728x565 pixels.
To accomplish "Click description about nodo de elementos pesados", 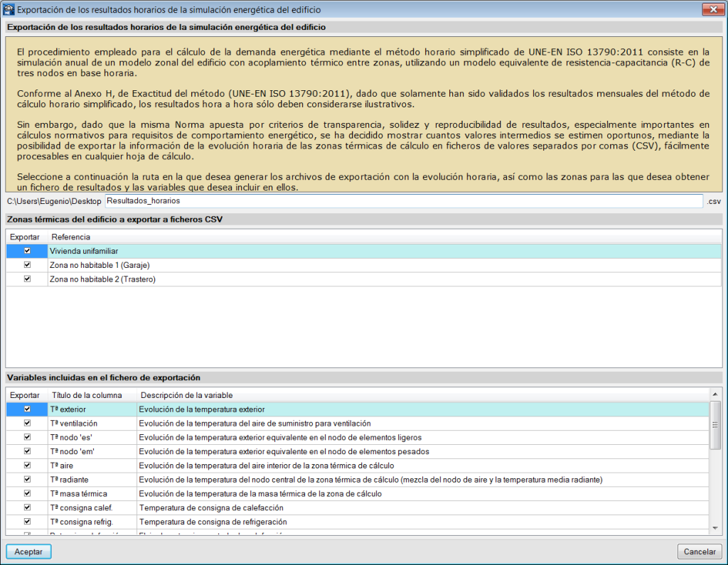I will click(423, 451).
